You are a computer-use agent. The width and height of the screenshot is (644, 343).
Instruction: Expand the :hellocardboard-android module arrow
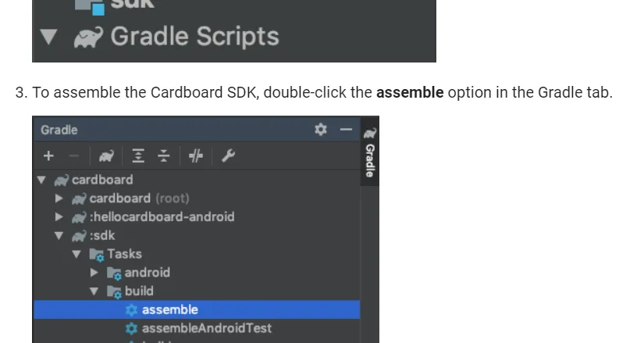pyautogui.click(x=59, y=217)
